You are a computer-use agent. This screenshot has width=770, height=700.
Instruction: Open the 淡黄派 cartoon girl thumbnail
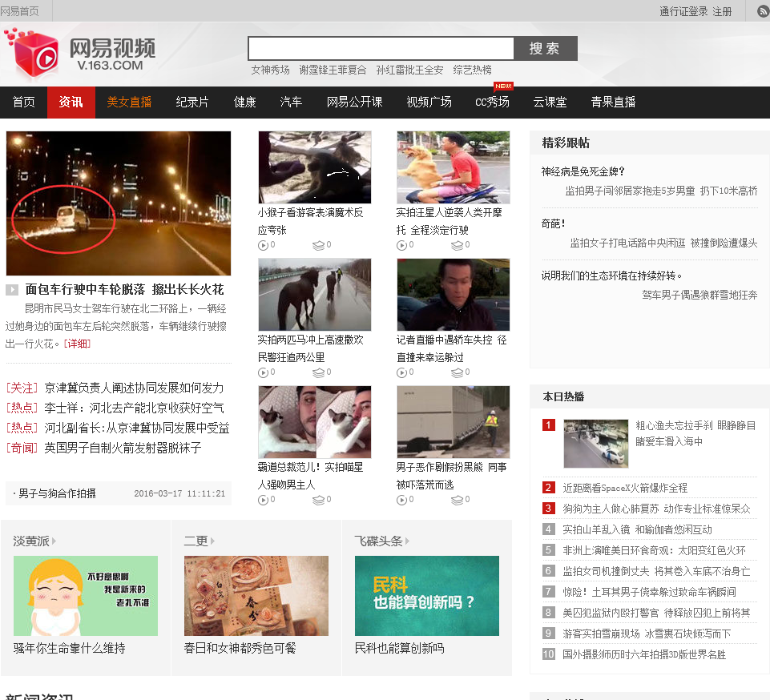86,595
